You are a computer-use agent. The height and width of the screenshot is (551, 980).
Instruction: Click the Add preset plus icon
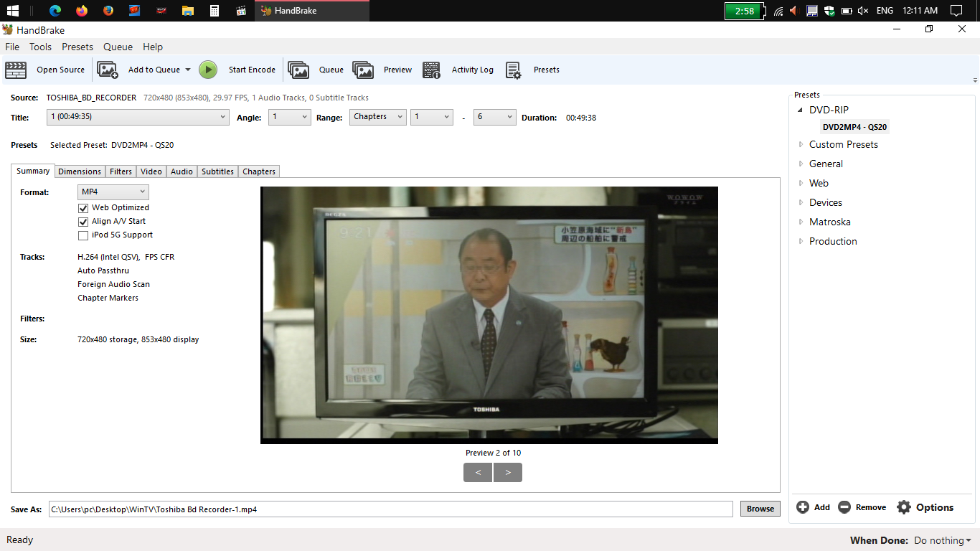coord(803,507)
